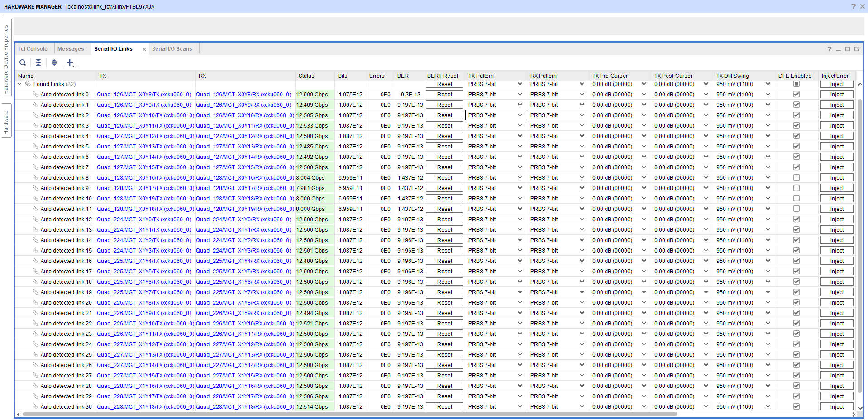Screen dimensions: 868x420
Task: Click the link icon beside Found Links
Action: click(x=28, y=84)
